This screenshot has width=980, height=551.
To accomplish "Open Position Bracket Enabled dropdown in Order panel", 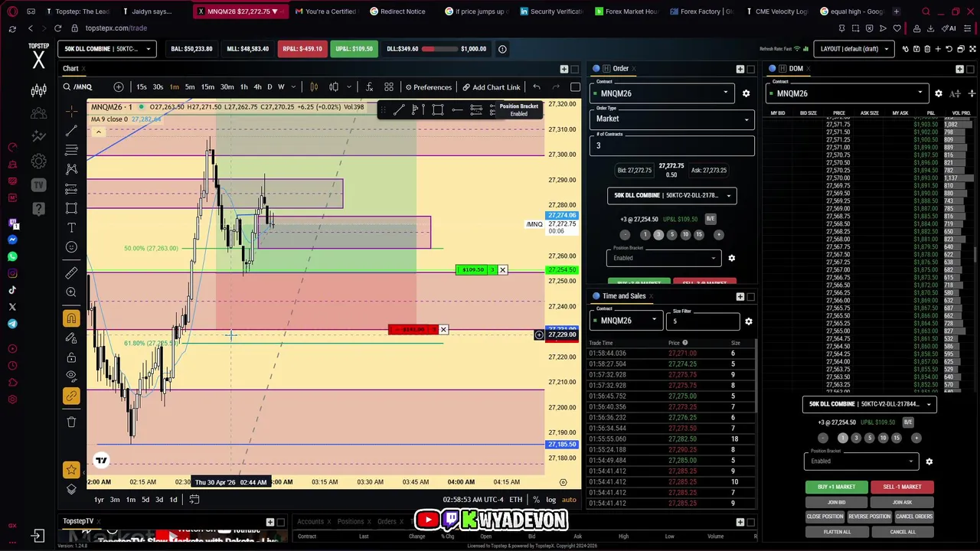I will click(x=664, y=258).
